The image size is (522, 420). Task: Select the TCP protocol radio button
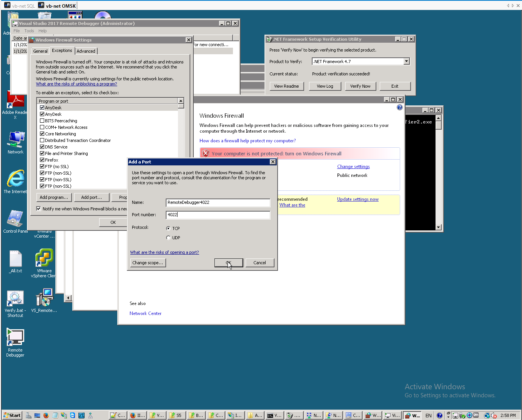(x=168, y=228)
